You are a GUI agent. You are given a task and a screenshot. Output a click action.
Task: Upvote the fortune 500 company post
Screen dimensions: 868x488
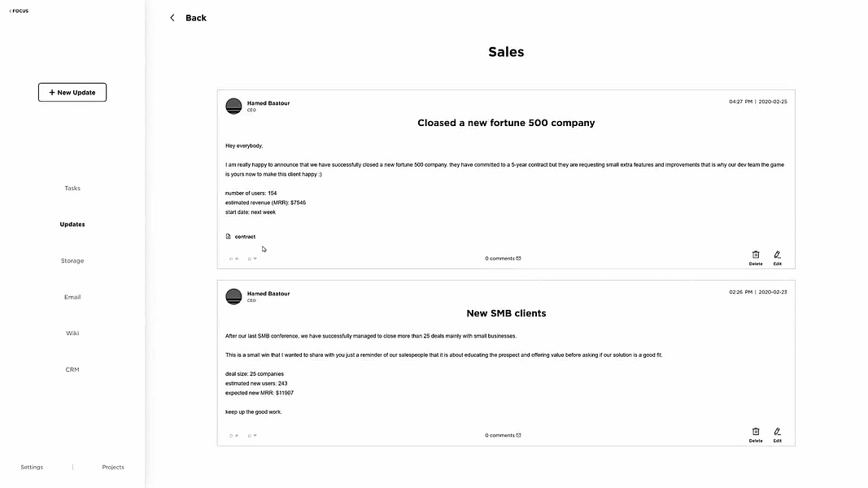[x=234, y=259]
